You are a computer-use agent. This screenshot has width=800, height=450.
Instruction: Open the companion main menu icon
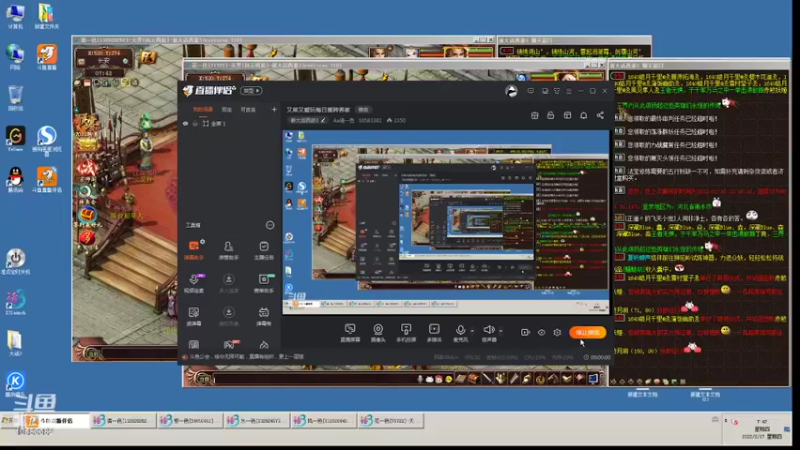pos(569,91)
